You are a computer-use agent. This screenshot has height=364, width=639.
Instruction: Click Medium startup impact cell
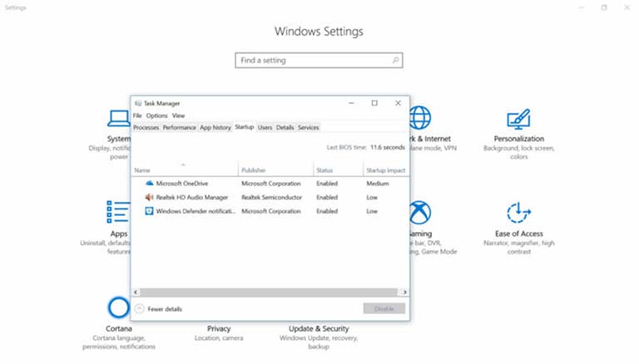pyautogui.click(x=378, y=184)
